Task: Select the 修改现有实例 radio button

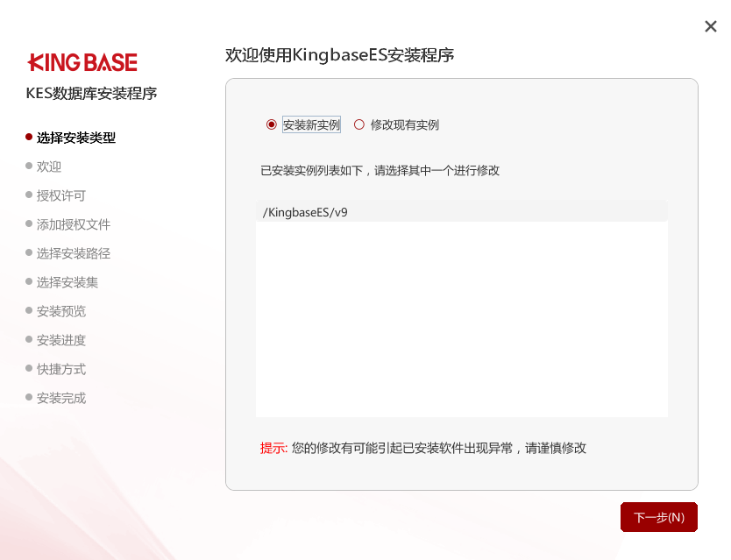Action: [x=359, y=124]
